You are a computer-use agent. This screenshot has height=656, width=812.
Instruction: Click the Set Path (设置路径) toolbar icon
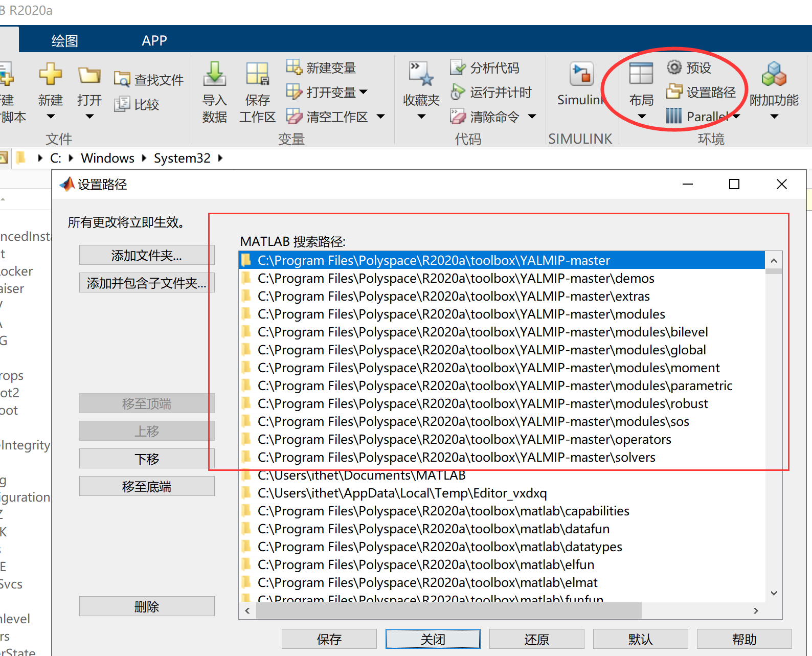point(674,92)
